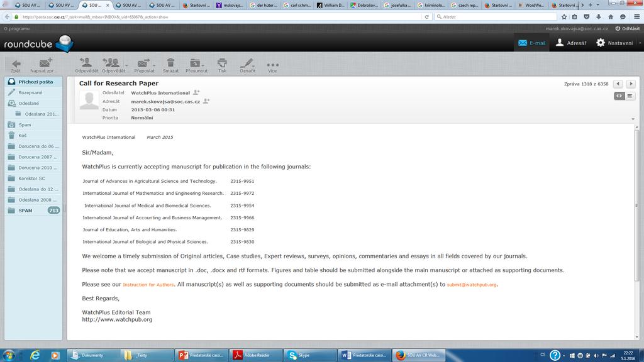Bookmark this page with the star icon
Screen dimensions: 644x362
click(x=564, y=17)
